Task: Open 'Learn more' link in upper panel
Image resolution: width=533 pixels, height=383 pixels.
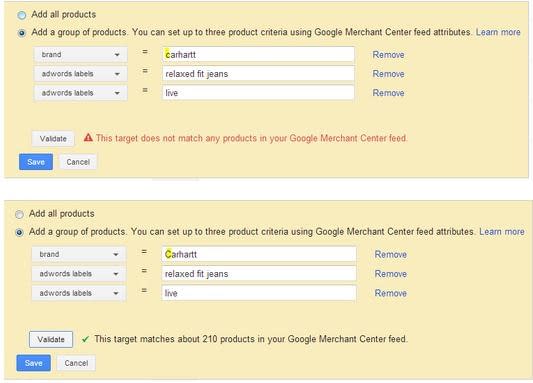Action: 498,32
